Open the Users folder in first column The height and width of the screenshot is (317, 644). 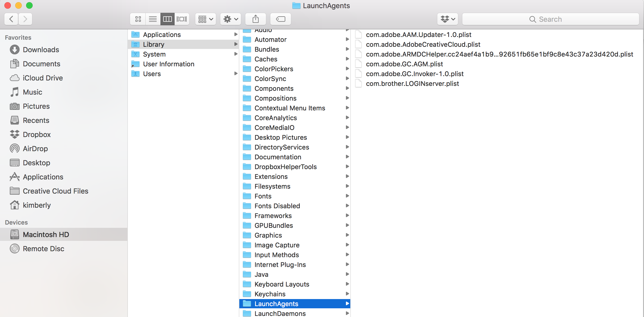(152, 74)
